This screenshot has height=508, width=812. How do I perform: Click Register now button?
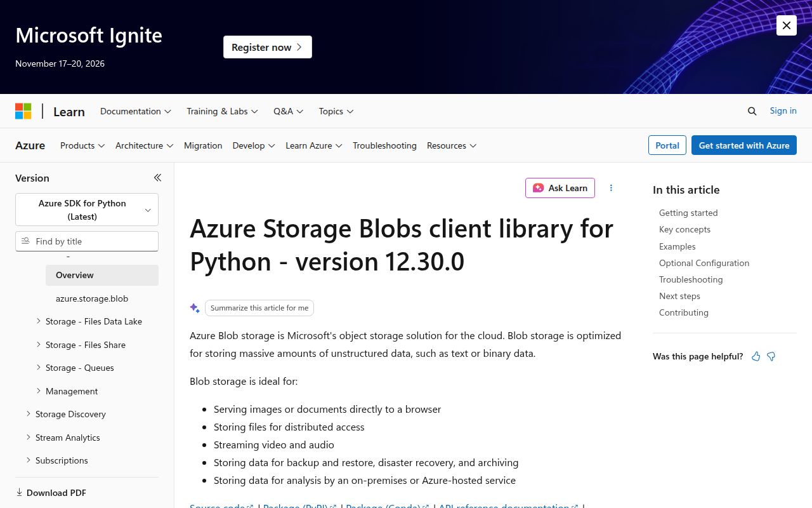(268, 47)
